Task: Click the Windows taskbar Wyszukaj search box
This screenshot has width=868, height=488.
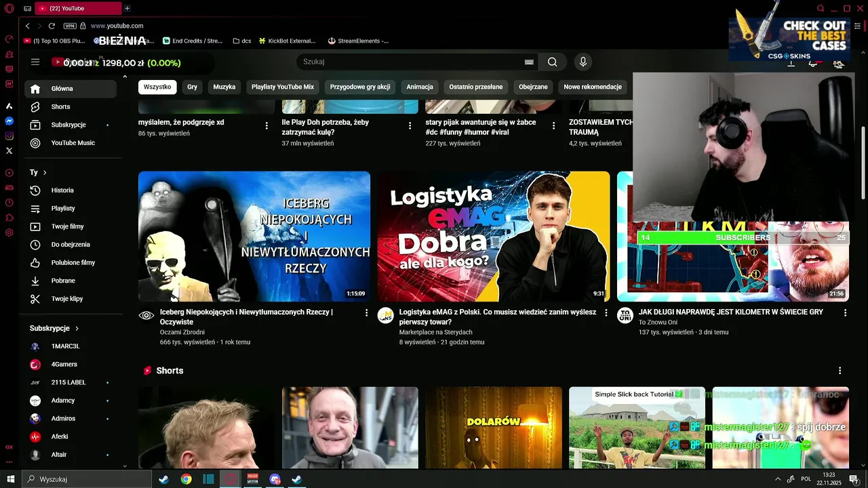Action: tap(85, 479)
